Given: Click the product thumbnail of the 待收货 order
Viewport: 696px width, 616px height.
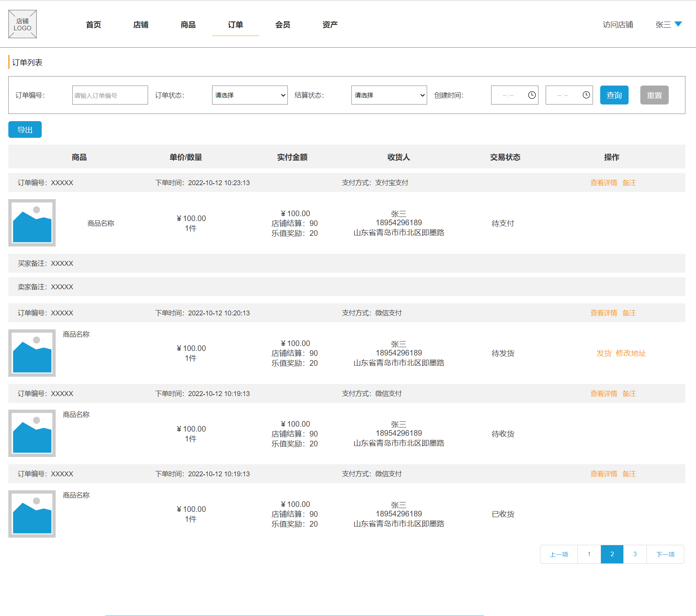Looking at the screenshot, I should pos(32,433).
